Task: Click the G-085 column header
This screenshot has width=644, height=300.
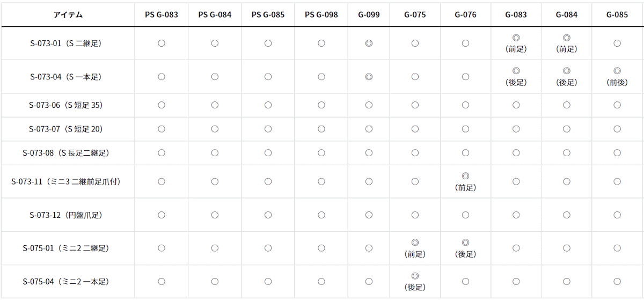Action: coord(617,14)
